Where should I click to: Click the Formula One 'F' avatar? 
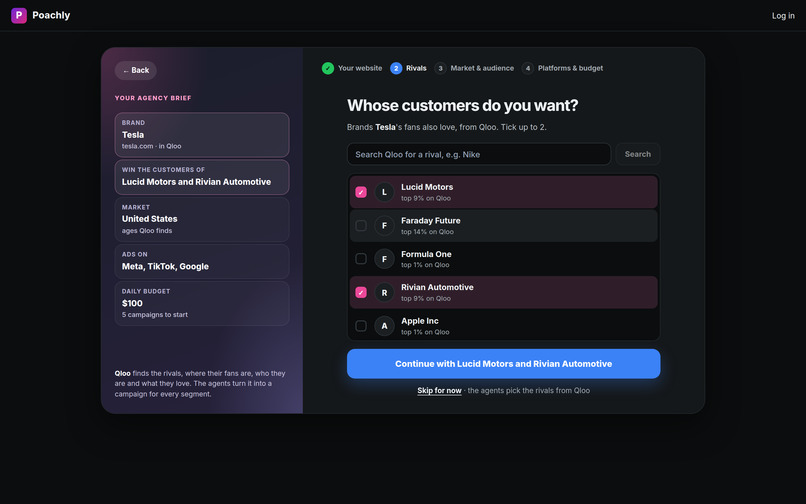click(384, 259)
